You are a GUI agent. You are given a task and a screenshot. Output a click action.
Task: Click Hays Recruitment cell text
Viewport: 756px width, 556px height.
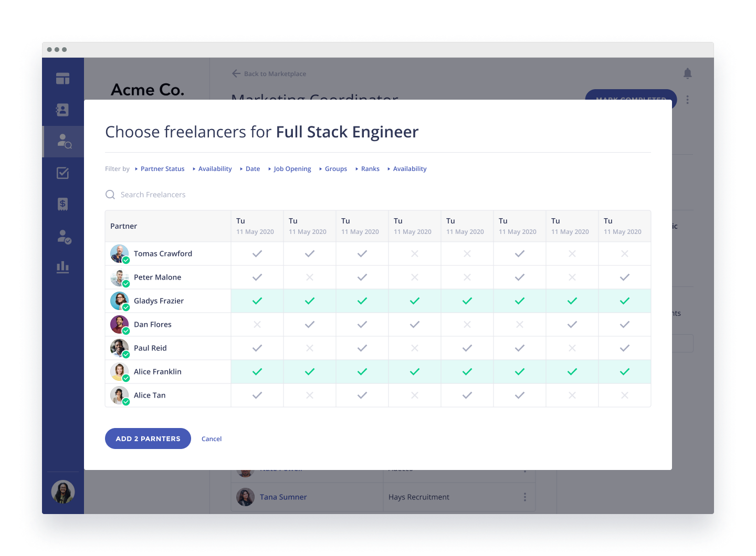click(x=419, y=497)
